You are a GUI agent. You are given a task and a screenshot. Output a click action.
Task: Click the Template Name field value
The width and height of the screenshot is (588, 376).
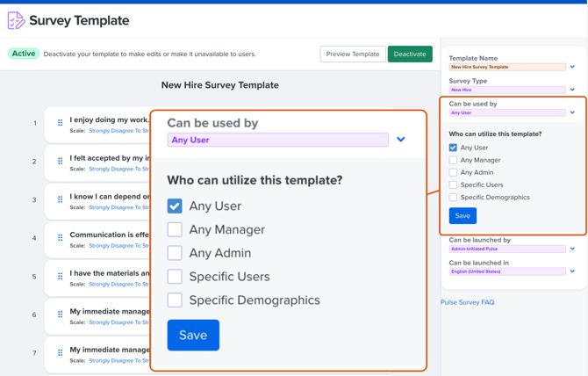506,67
